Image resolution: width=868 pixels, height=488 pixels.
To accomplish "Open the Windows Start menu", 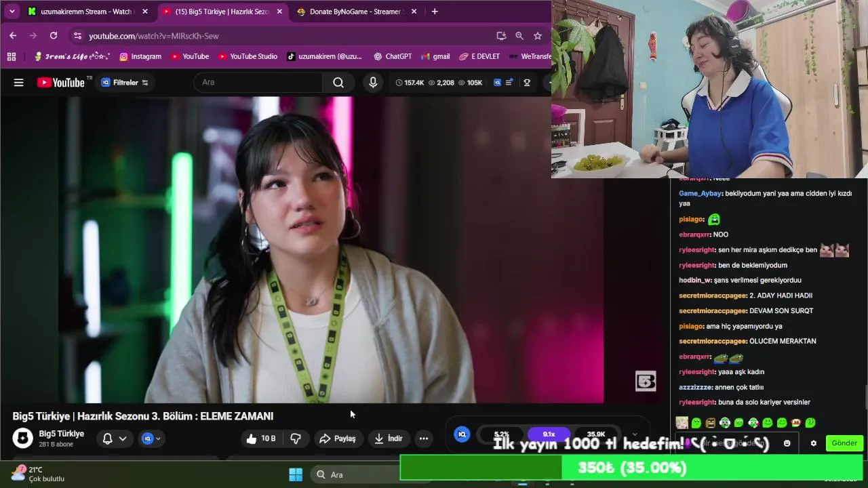I will [x=296, y=474].
